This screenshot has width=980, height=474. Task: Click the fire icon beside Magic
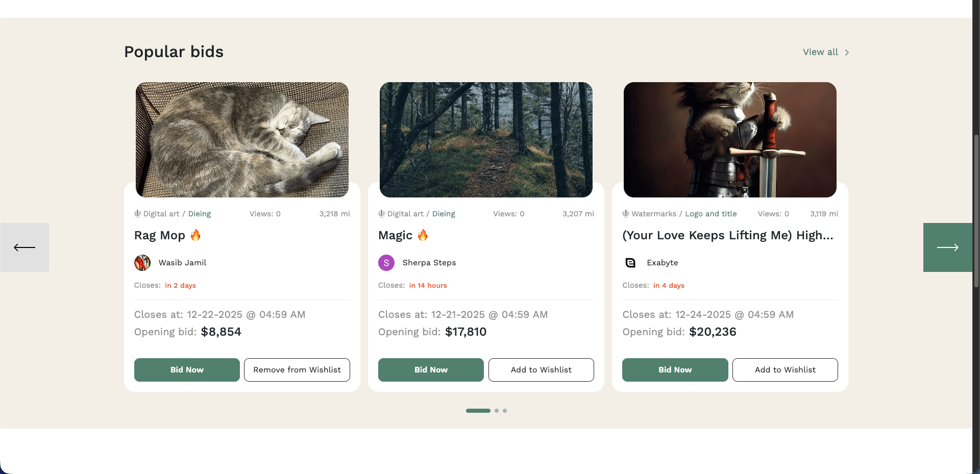point(423,235)
